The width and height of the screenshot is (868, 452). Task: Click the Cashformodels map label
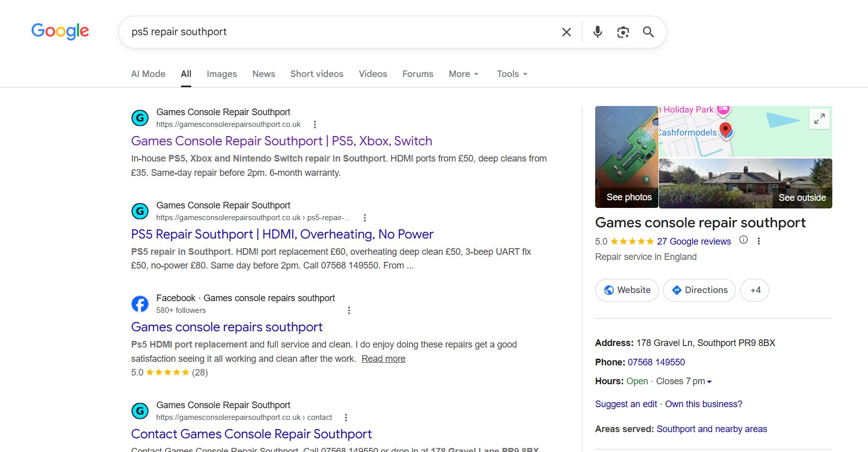click(x=687, y=132)
